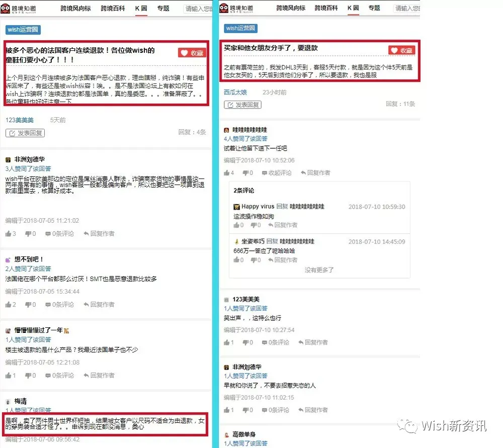Select K圈 tab on the French-refund thread page
Screen dimensions: 503x448
point(141,9)
